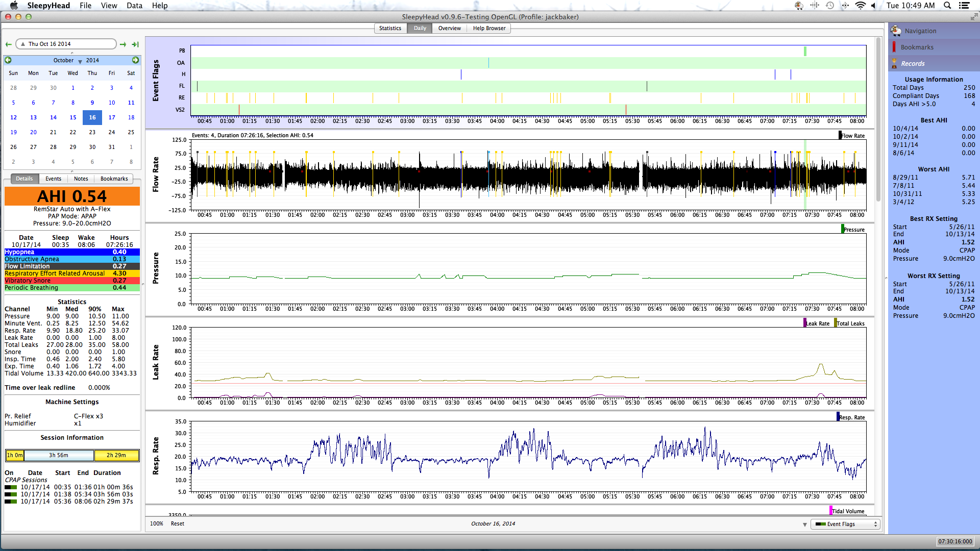Click the 100% zoom label
The height and width of the screenshot is (551, 980).
[157, 524]
